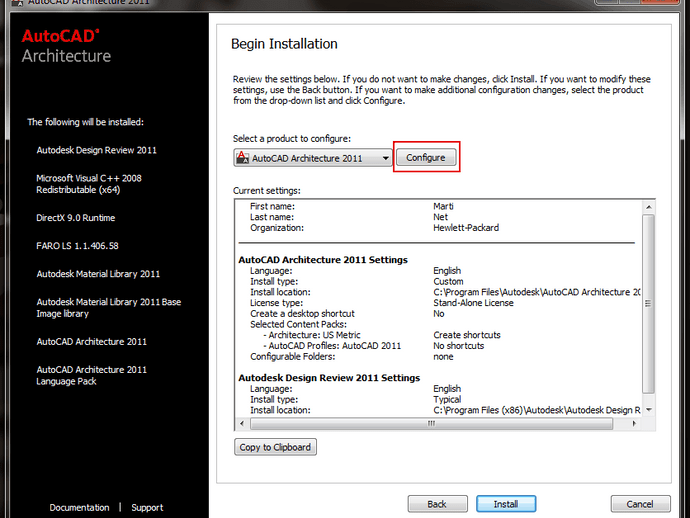Click the settings list scroll-down arrow

tap(649, 410)
